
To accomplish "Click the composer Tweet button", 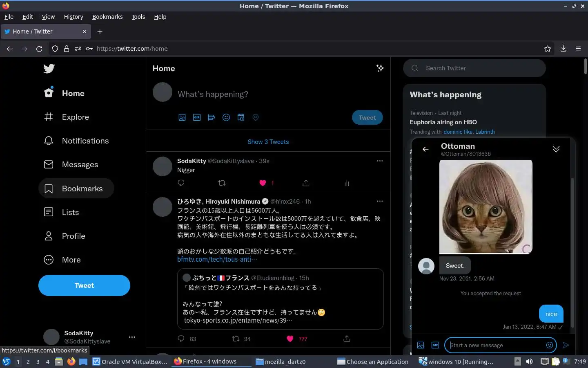I will 367,117.
